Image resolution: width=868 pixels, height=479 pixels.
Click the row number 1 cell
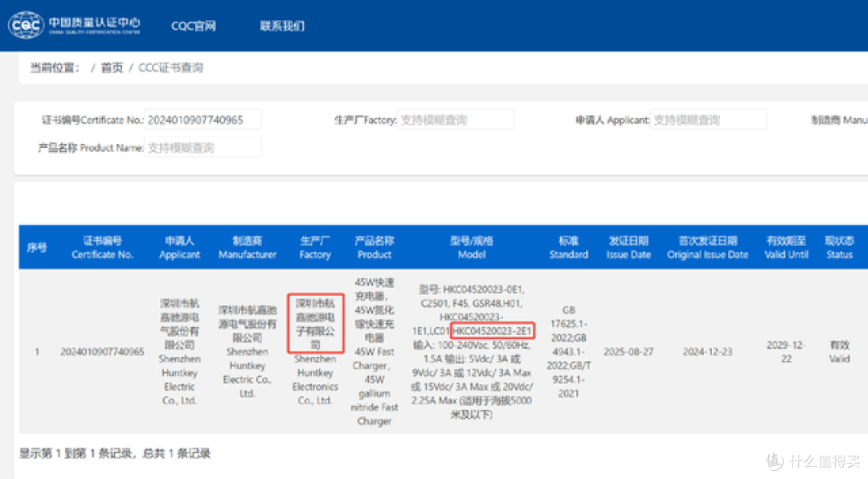[36, 352]
